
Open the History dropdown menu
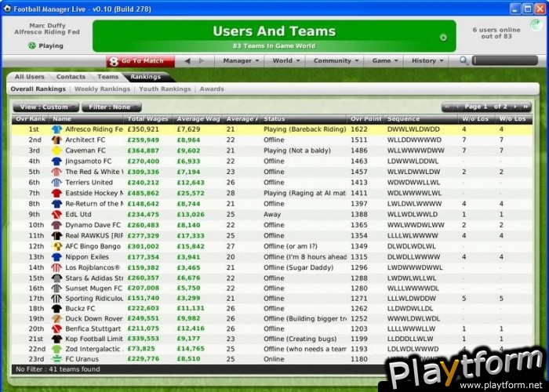(427, 61)
